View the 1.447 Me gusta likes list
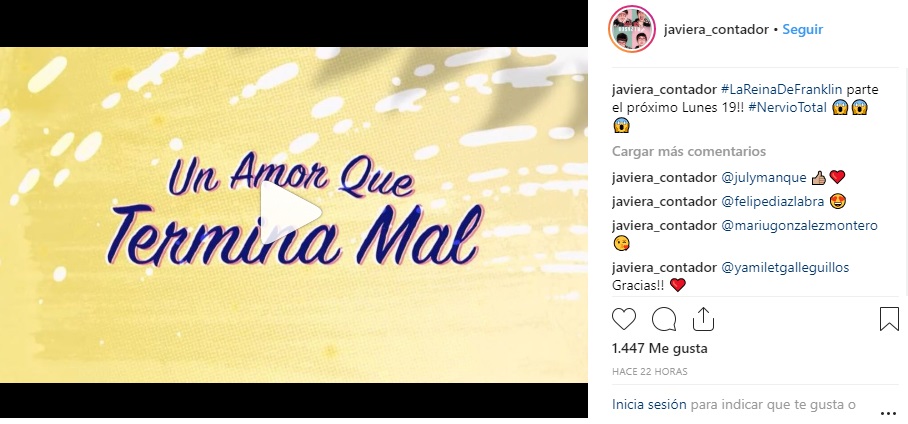908x424 pixels. 660,349
